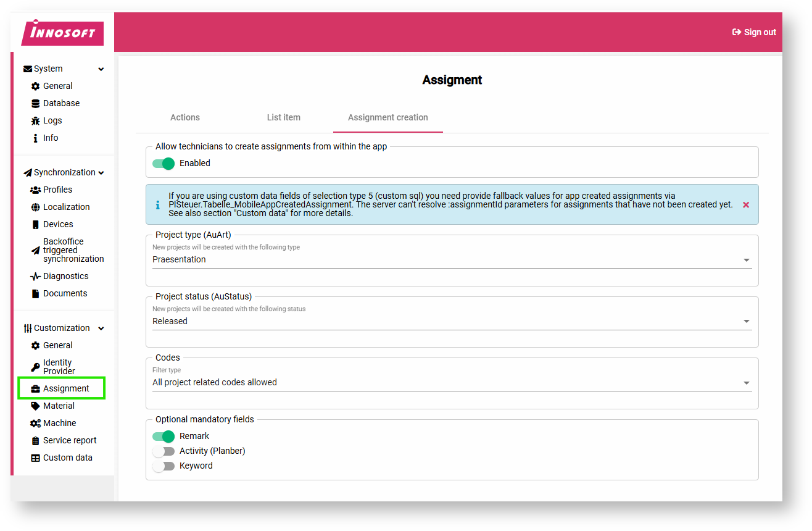
Task: Disable technicians creating assignments toggle
Action: pyautogui.click(x=164, y=164)
